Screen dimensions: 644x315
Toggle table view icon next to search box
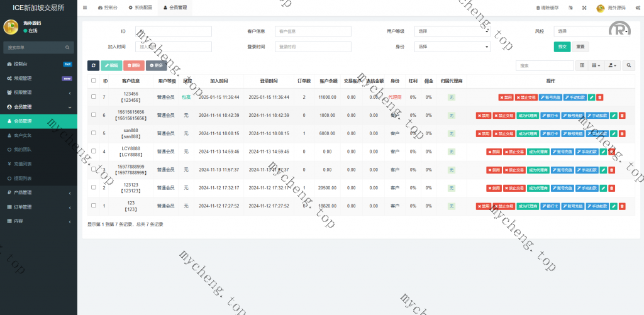pos(582,65)
